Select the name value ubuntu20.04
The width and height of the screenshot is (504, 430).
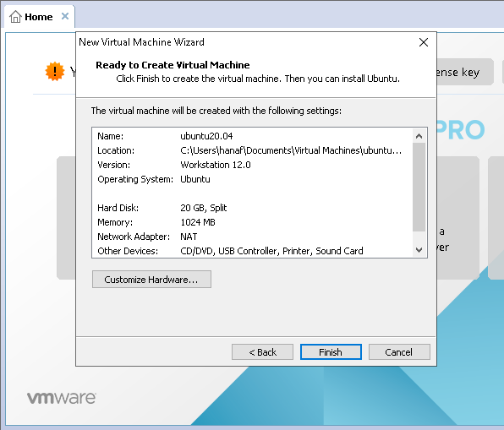(x=206, y=136)
